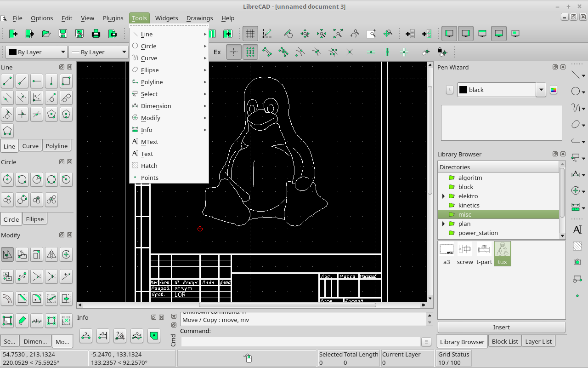Viewport: 588px width, 368px height.
Task: Open the Pen Wizard color picker icon
Action: coord(554,90)
